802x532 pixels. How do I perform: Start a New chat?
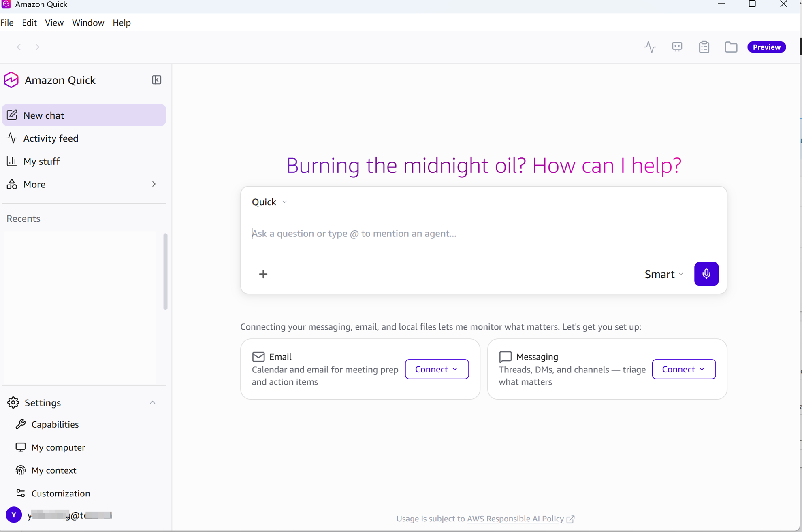point(84,115)
